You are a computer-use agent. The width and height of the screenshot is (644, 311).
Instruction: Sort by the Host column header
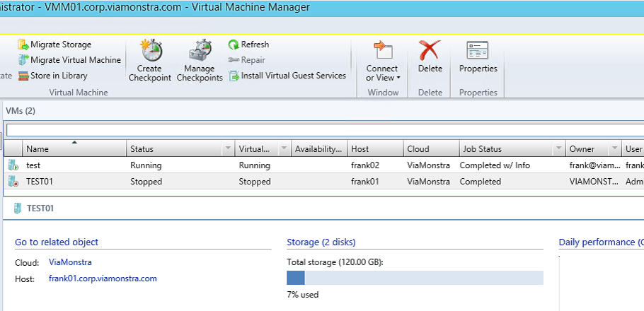[374, 149]
